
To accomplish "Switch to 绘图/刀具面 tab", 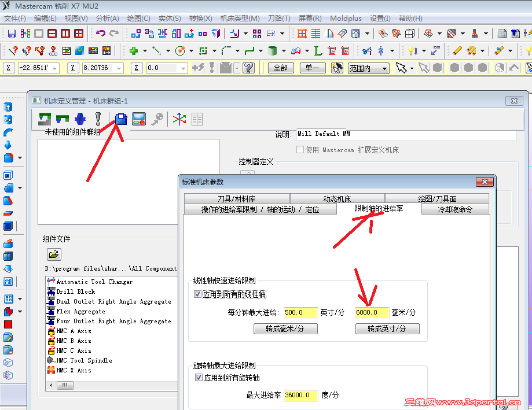I will [x=437, y=198].
